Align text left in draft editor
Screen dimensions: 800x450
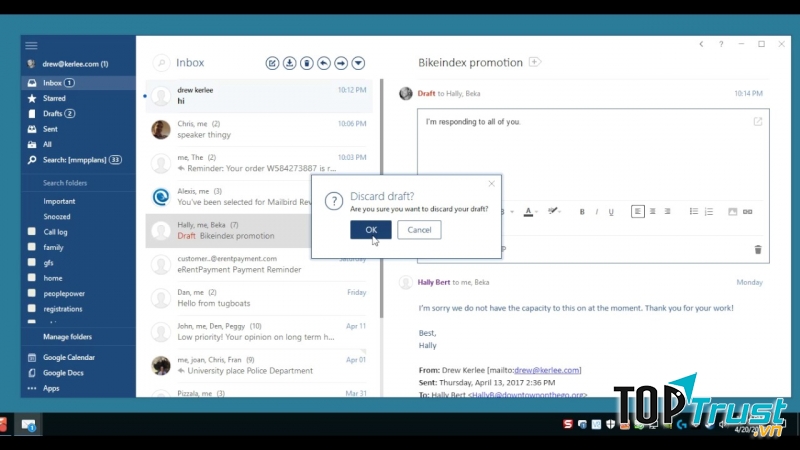click(x=638, y=211)
